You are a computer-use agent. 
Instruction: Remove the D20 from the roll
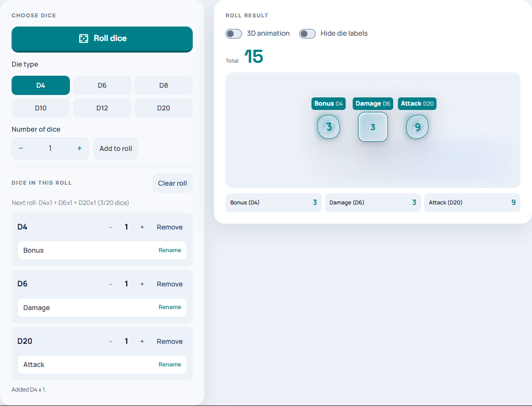pyautogui.click(x=170, y=341)
